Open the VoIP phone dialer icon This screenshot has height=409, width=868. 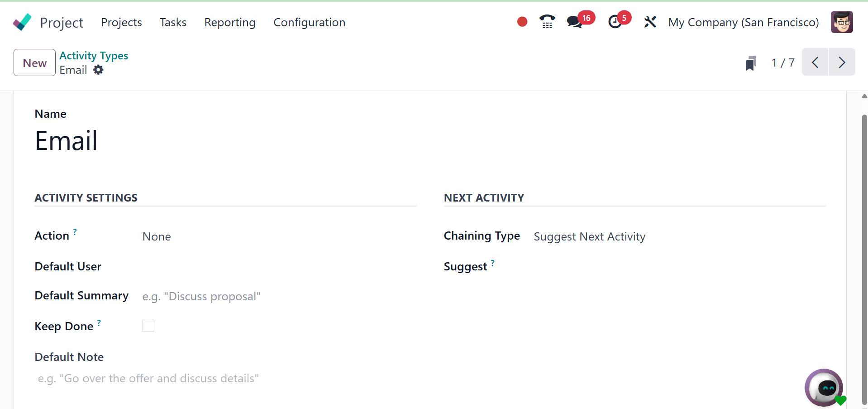[547, 22]
